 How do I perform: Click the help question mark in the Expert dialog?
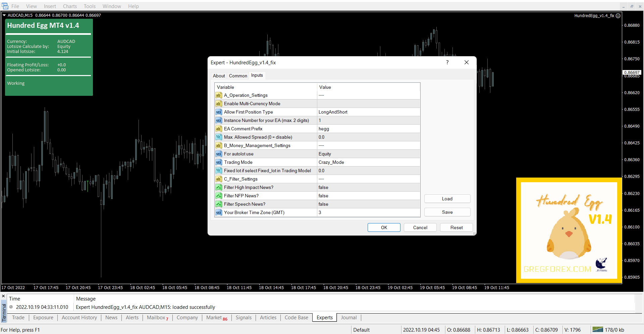point(447,63)
